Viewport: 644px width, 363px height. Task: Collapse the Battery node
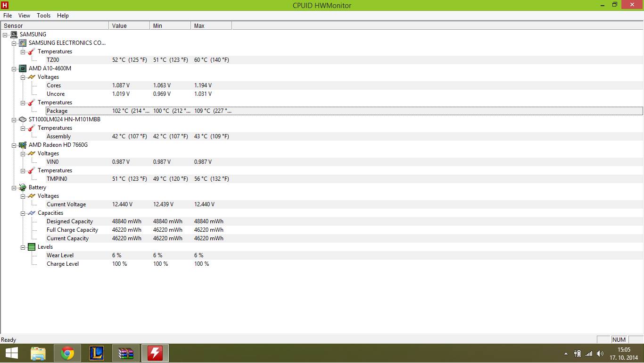pyautogui.click(x=14, y=187)
